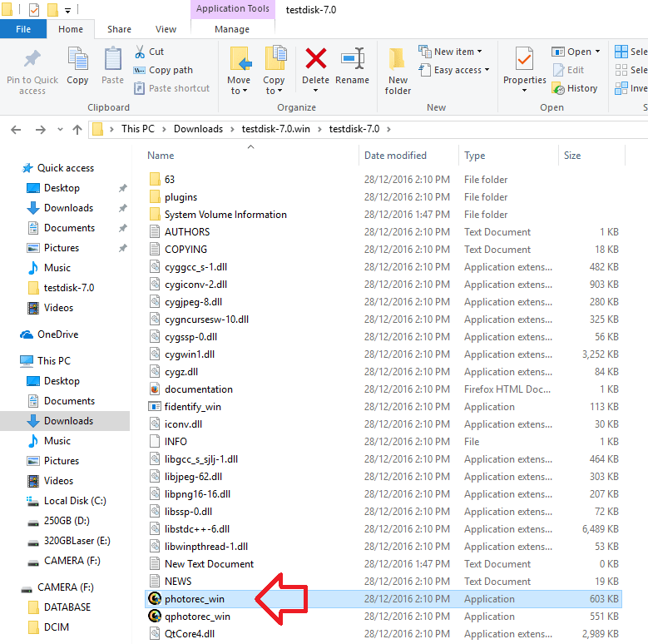The image size is (648, 644).
Task: Click Copy path in the ribbon
Action: [x=163, y=70]
